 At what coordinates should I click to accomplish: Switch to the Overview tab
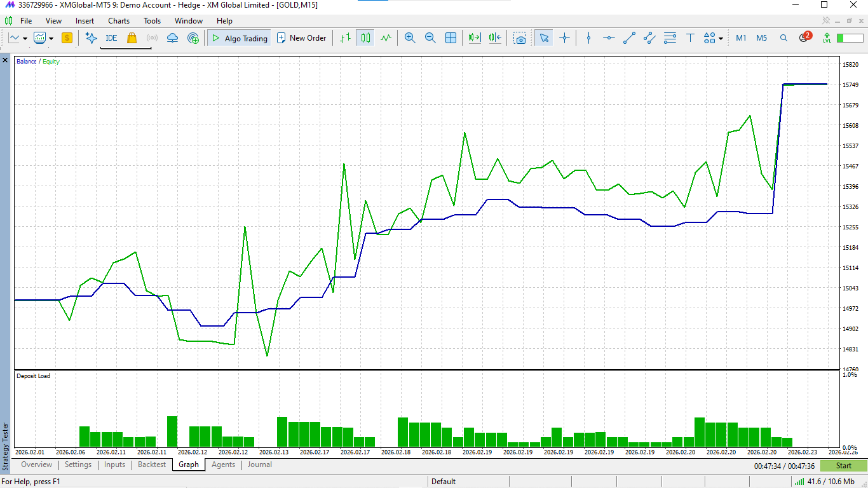(x=36, y=464)
